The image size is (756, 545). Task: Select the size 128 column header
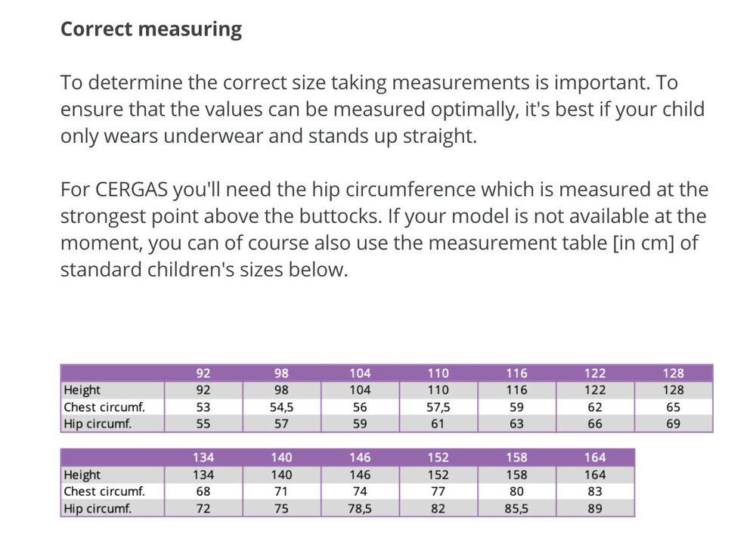point(673,373)
